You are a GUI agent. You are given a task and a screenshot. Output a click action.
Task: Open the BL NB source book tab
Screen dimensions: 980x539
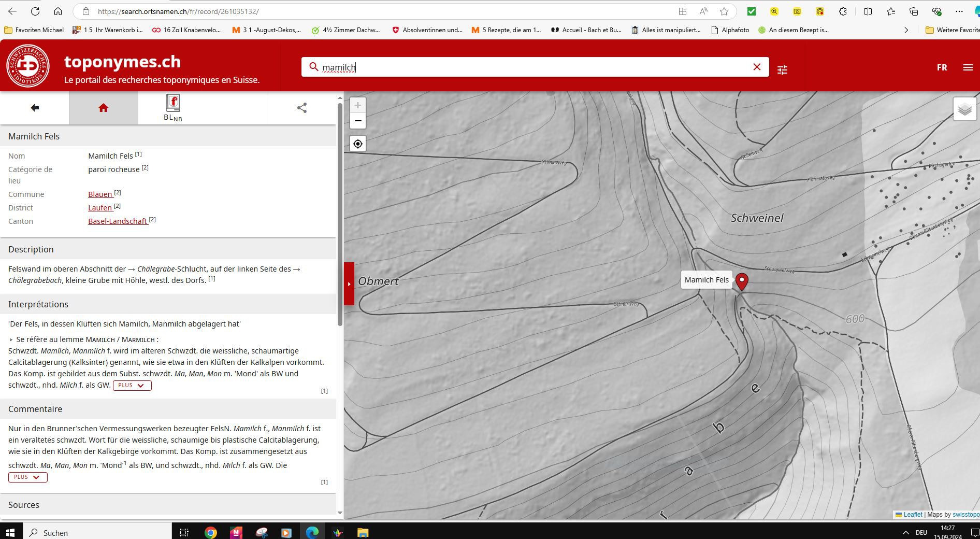tap(172, 108)
